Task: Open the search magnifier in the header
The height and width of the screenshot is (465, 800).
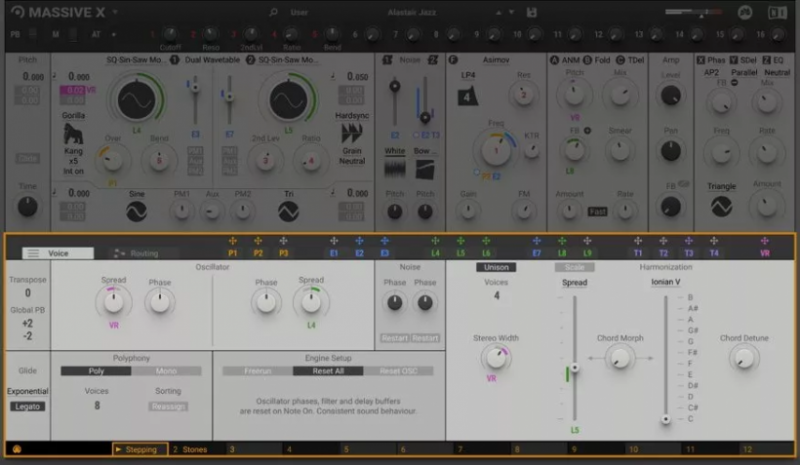Action: [x=273, y=12]
